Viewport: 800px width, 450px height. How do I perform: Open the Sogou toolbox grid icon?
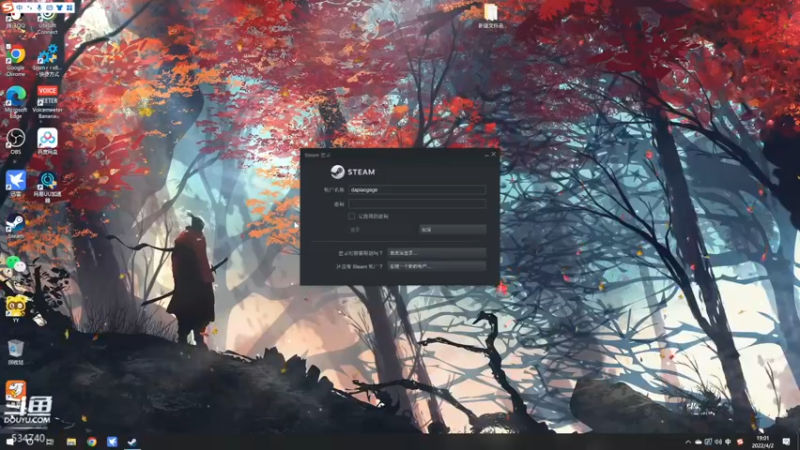coord(69,8)
